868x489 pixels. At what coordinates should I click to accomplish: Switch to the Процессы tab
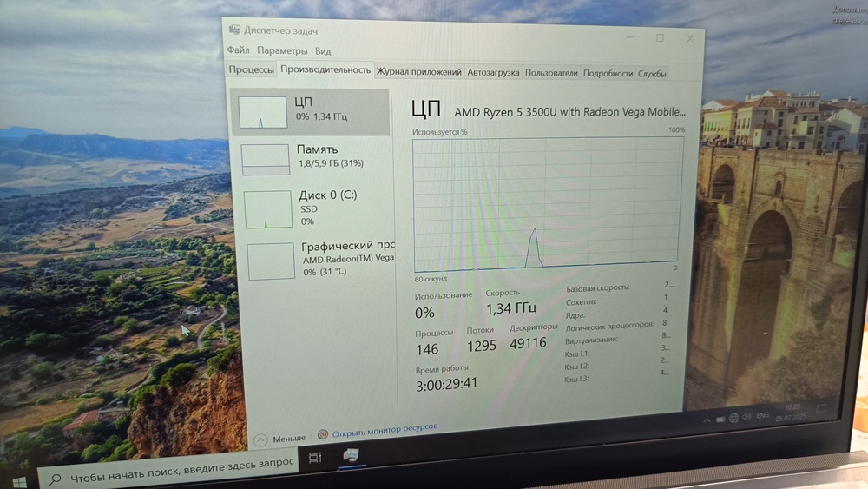[x=252, y=70]
